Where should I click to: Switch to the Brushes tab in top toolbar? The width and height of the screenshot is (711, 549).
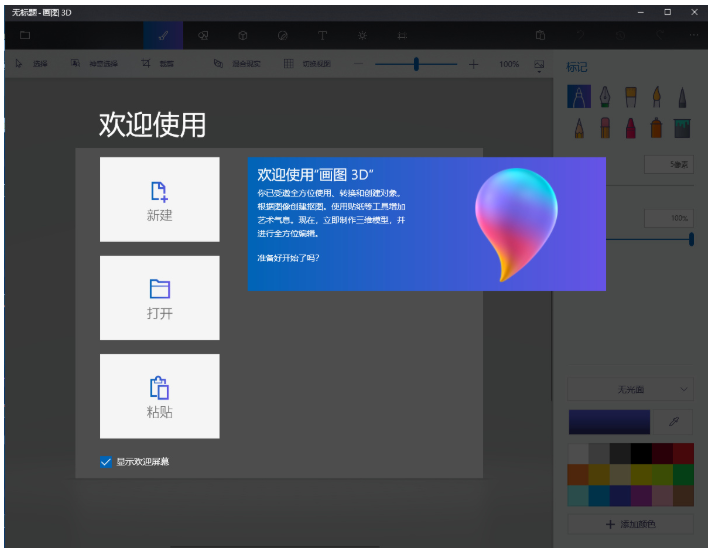pyautogui.click(x=163, y=35)
